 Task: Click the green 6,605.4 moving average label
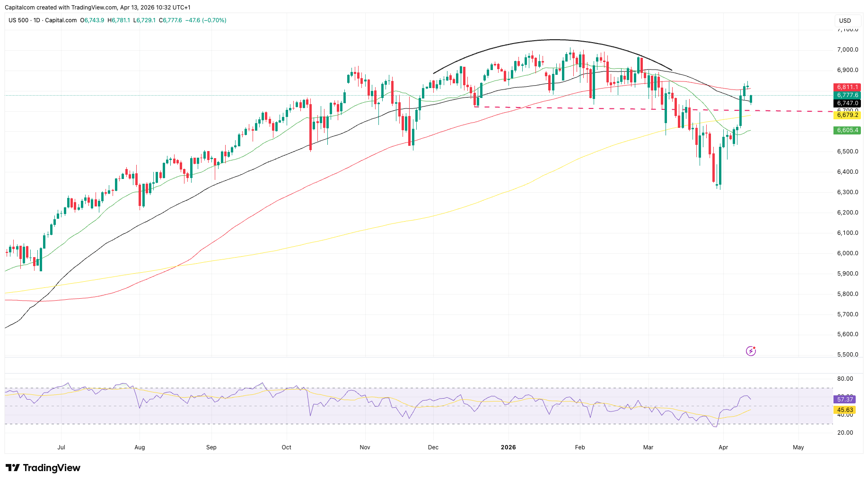[847, 130]
